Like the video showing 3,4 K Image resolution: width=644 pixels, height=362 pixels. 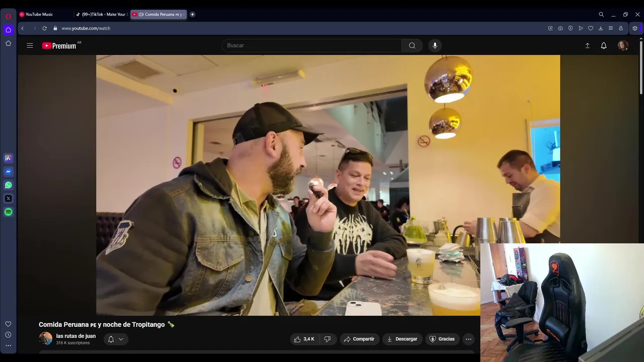[304, 339]
